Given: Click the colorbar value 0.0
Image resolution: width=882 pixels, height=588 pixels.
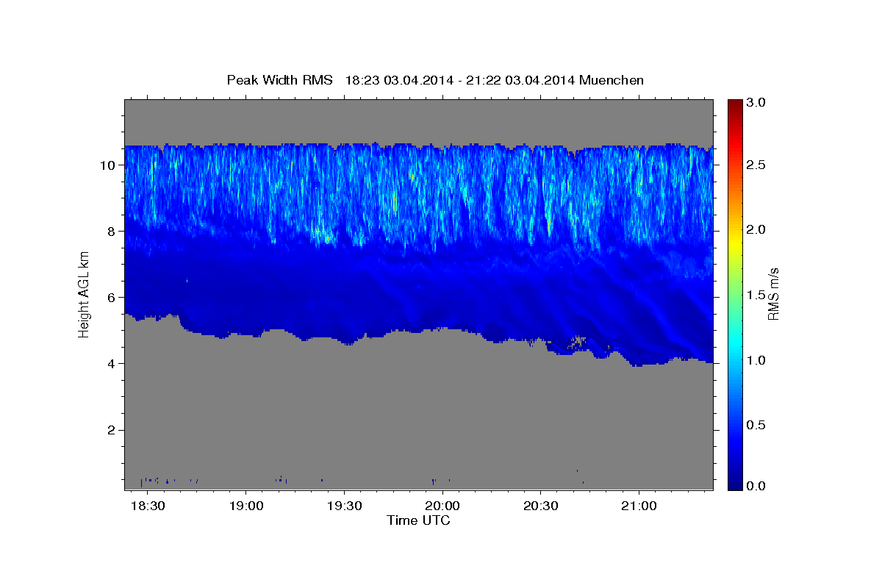Looking at the screenshot, I should pyautogui.click(x=756, y=486).
